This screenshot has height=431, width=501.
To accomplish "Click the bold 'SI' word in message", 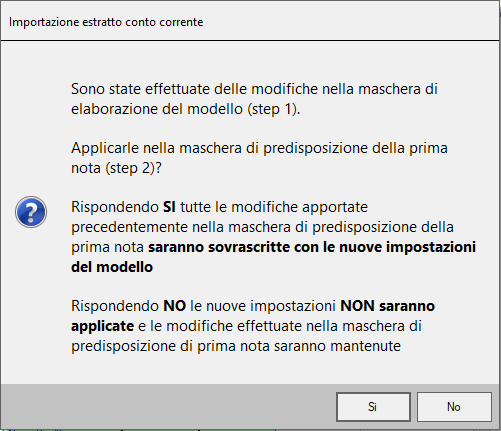I will click(x=169, y=207).
